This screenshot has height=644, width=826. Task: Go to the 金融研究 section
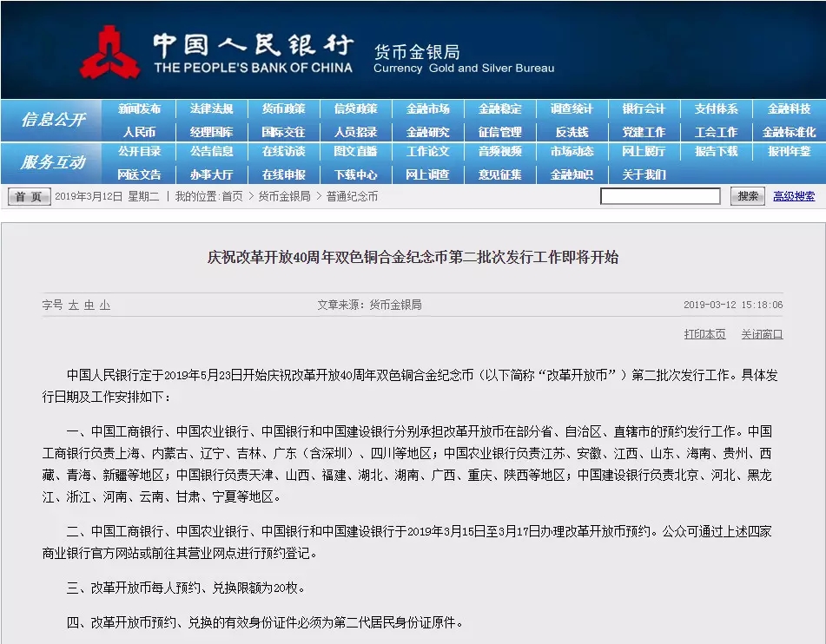pyautogui.click(x=427, y=132)
